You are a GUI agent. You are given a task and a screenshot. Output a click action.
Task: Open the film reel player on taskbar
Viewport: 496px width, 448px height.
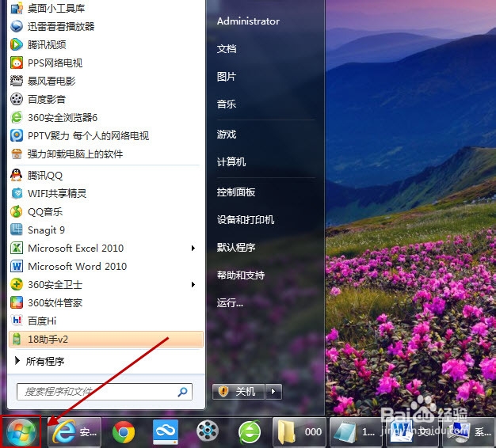pyautogui.click(x=208, y=431)
